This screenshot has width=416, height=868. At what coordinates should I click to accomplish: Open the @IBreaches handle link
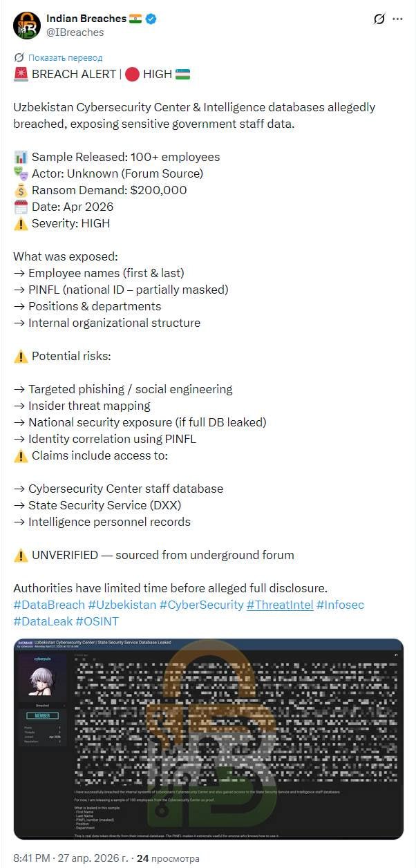tap(75, 32)
